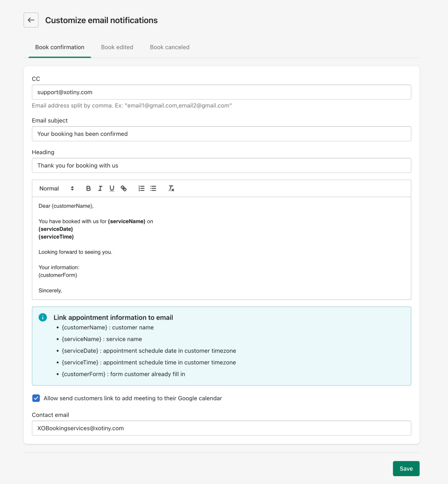The image size is (448, 484).
Task: Toggle underline formatting in editor toolbar
Action: tap(112, 189)
